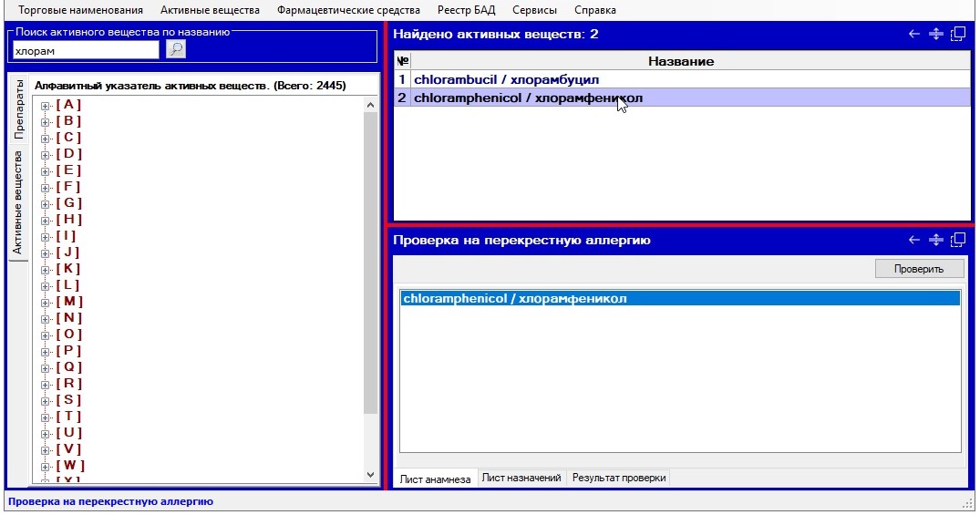
Task: Open the Сервисы menu
Action: point(534,10)
